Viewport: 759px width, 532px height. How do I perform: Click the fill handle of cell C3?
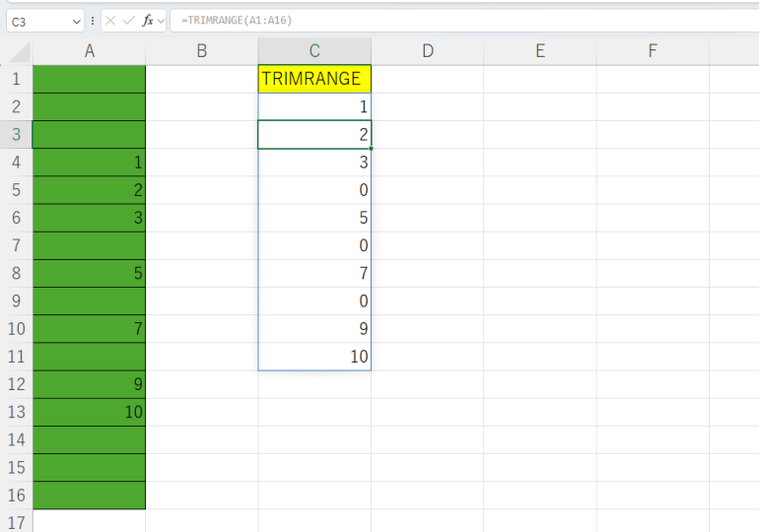(x=371, y=148)
